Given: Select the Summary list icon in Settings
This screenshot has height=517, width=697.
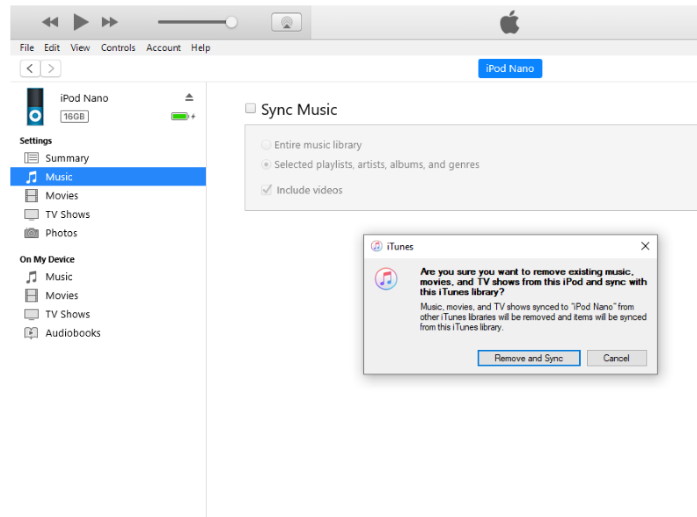Looking at the screenshot, I should [x=31, y=158].
